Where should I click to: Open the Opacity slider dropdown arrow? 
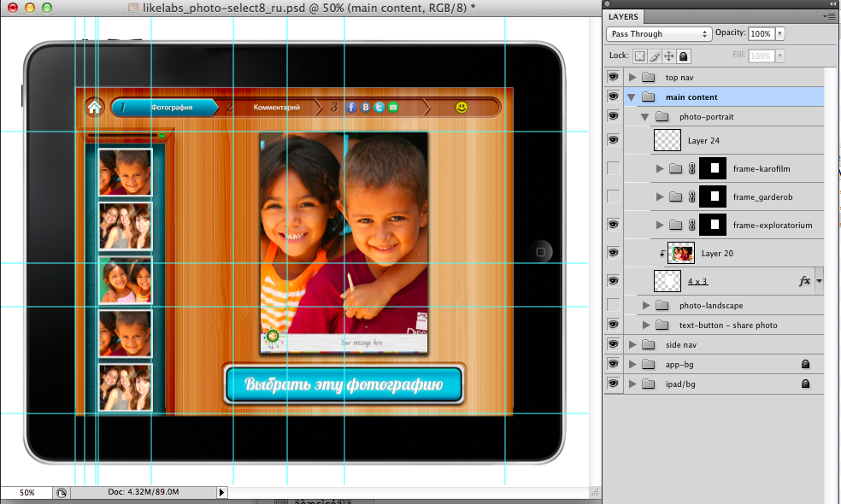780,34
